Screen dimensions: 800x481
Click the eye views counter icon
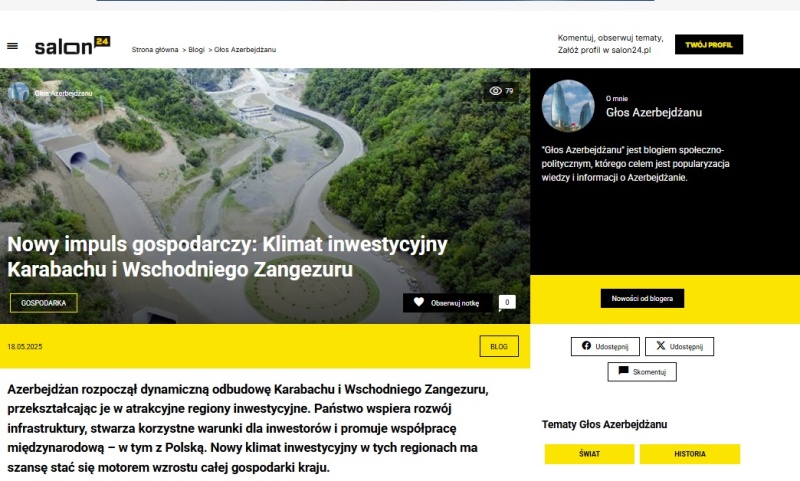coord(495,91)
